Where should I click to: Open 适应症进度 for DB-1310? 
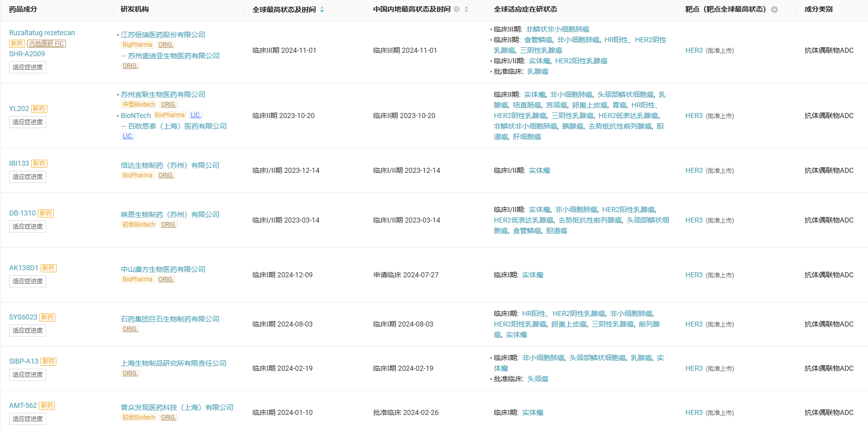click(x=28, y=227)
